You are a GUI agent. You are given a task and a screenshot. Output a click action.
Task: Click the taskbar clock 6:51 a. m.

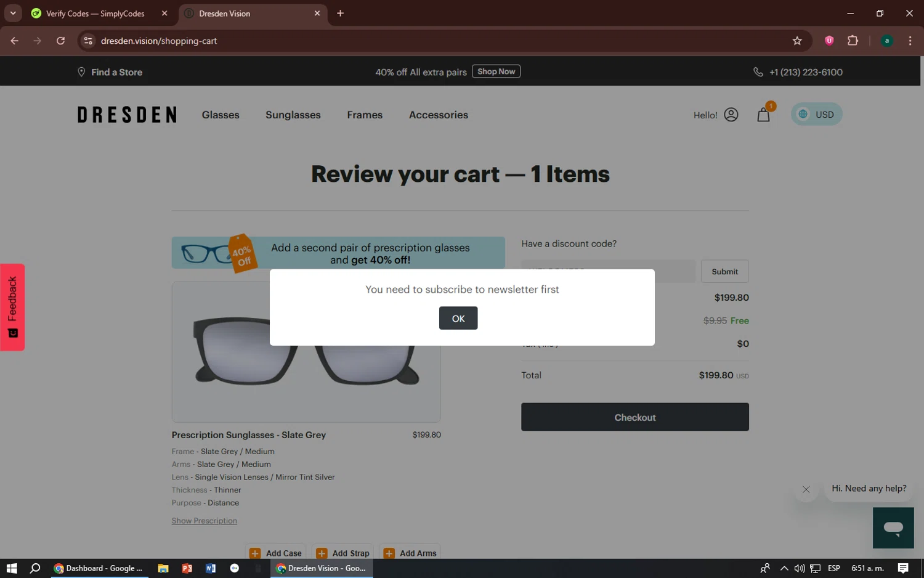pyautogui.click(x=867, y=568)
